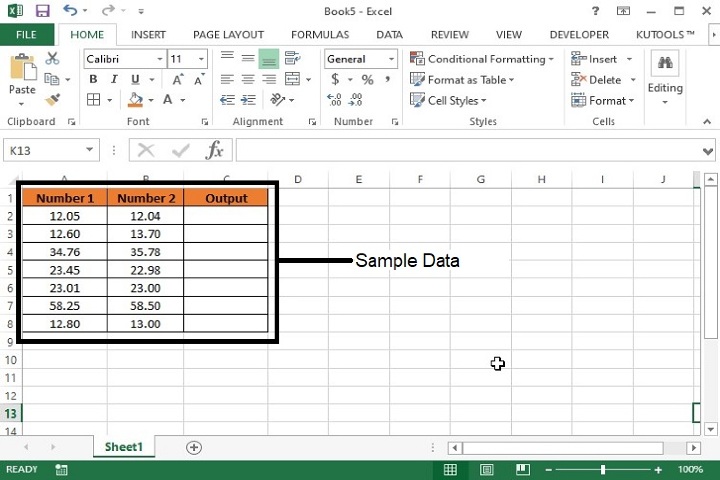Click the Copy icon

pos(51,79)
